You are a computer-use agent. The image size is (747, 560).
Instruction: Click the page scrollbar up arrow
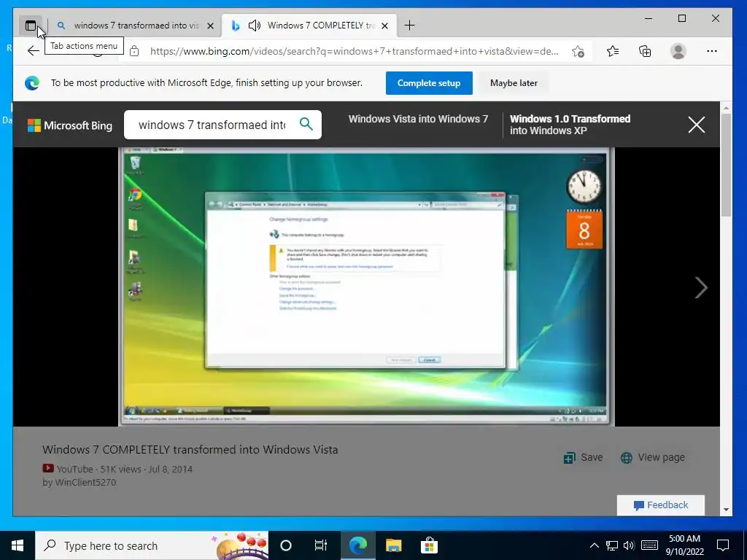click(x=726, y=108)
